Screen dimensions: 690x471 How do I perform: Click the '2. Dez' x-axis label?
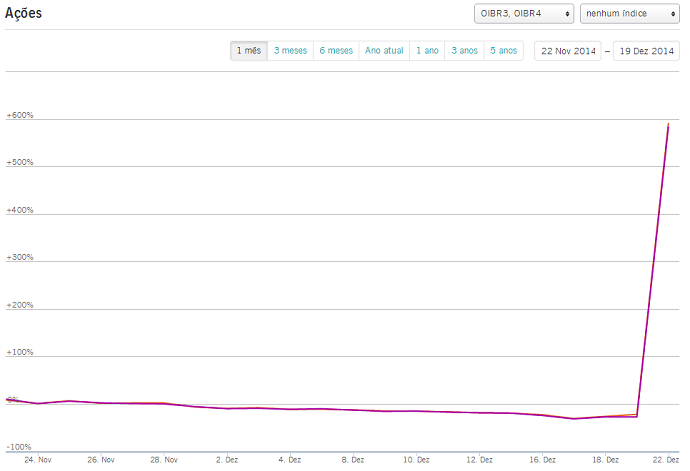pyautogui.click(x=225, y=460)
